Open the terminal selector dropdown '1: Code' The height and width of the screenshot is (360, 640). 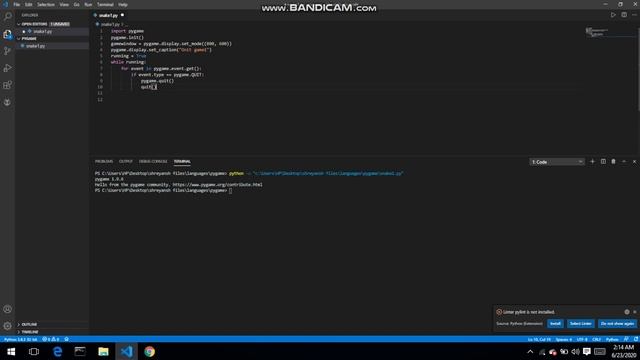pos(557,162)
